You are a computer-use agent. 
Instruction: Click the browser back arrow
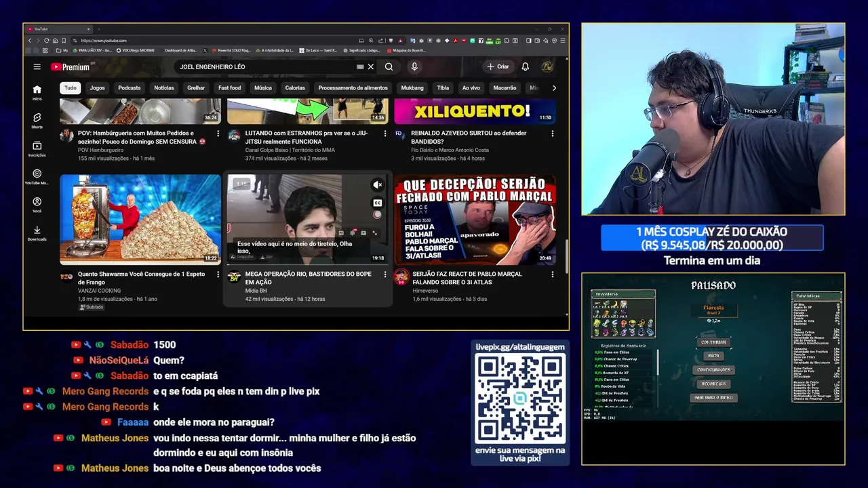coord(30,41)
